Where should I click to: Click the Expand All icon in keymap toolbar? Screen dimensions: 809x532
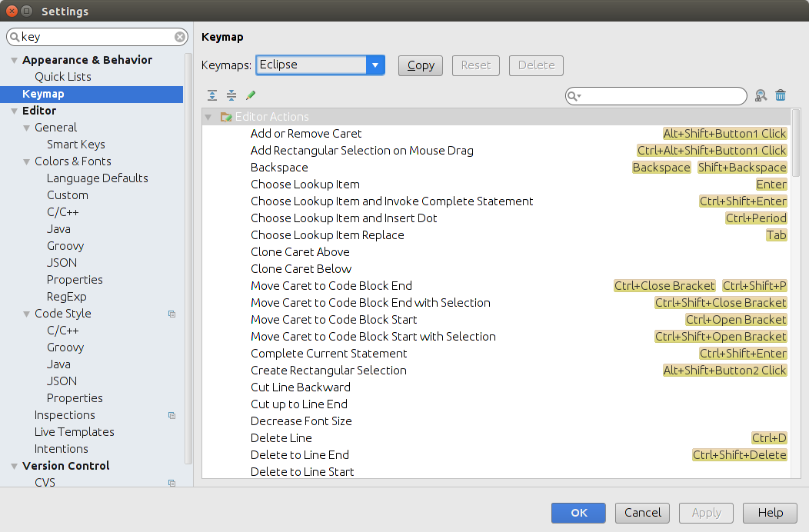point(212,95)
